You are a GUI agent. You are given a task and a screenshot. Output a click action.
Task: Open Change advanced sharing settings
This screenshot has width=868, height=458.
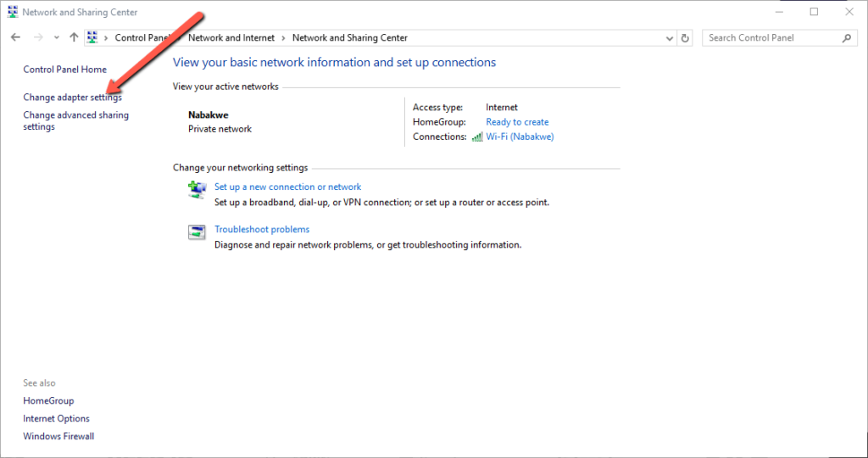pos(75,120)
